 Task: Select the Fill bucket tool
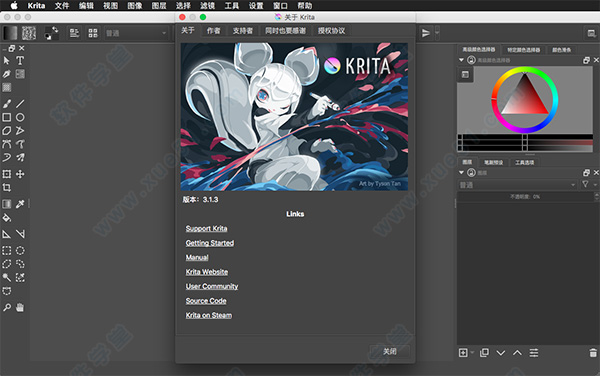tap(7, 218)
